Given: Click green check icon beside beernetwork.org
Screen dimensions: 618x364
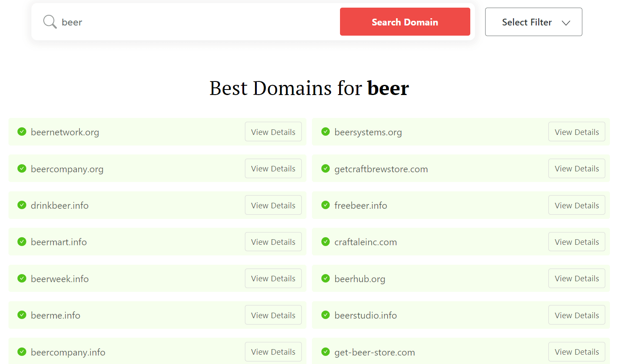Looking at the screenshot, I should click(x=22, y=132).
